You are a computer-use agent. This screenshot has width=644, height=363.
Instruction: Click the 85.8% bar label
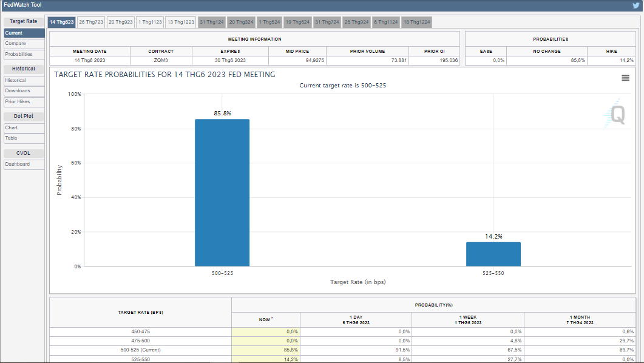pos(222,114)
